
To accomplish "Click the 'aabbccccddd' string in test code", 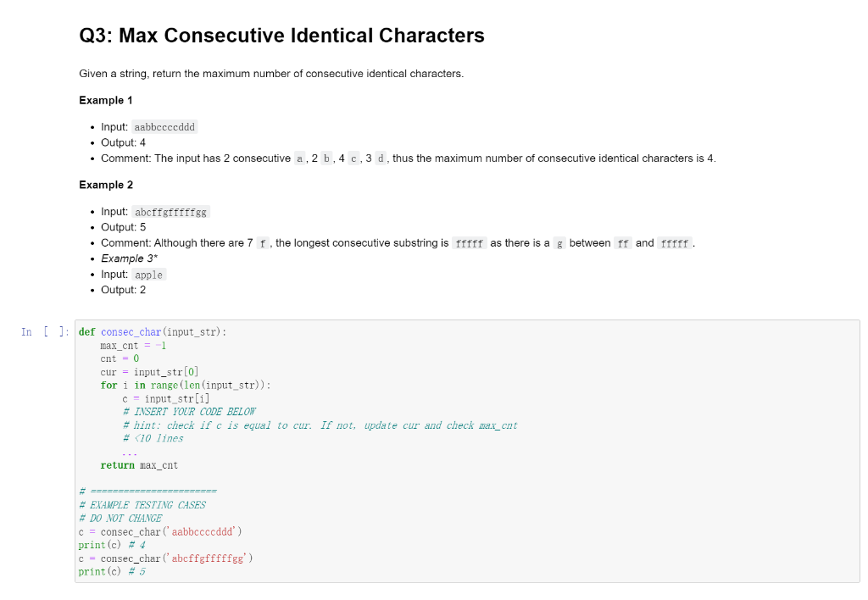I will (203, 532).
